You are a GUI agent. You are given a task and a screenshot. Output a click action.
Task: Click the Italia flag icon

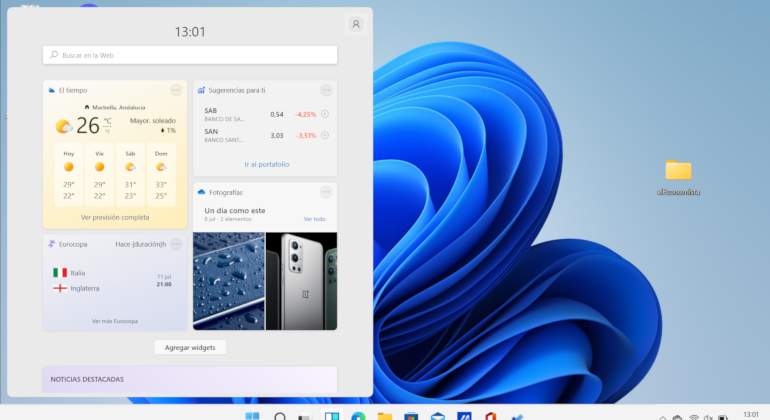(x=60, y=273)
